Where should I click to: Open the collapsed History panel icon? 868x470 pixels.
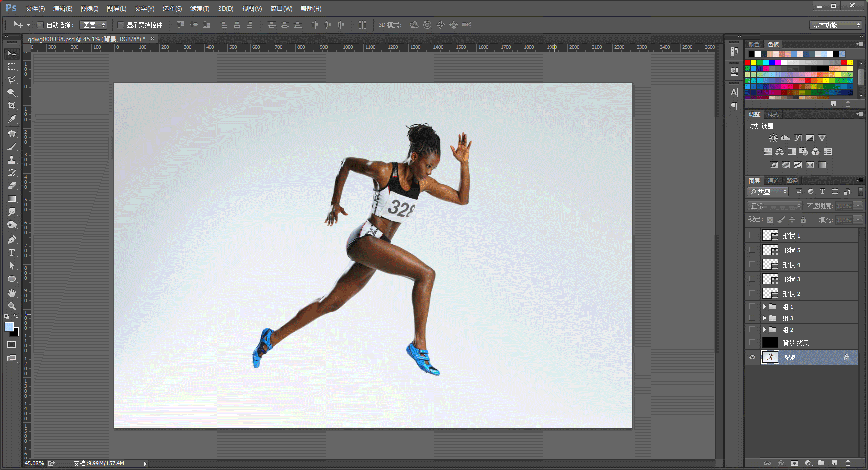tap(734, 51)
